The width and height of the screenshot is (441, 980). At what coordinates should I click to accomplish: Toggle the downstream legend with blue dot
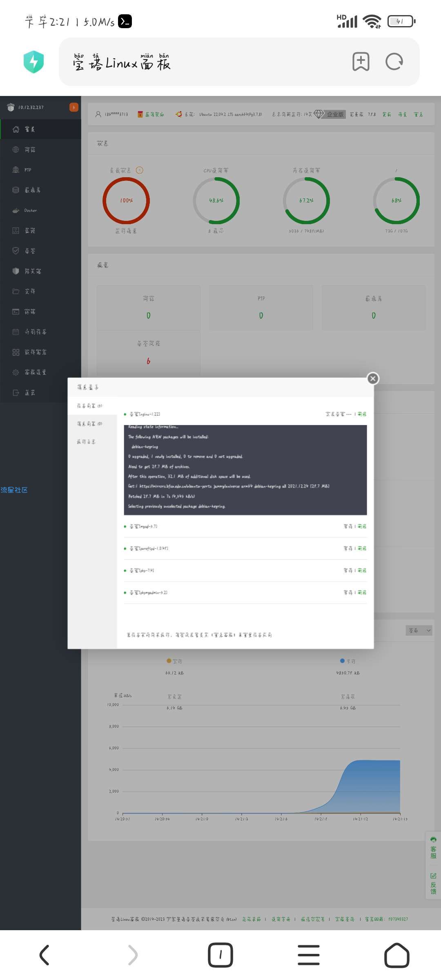click(x=348, y=661)
